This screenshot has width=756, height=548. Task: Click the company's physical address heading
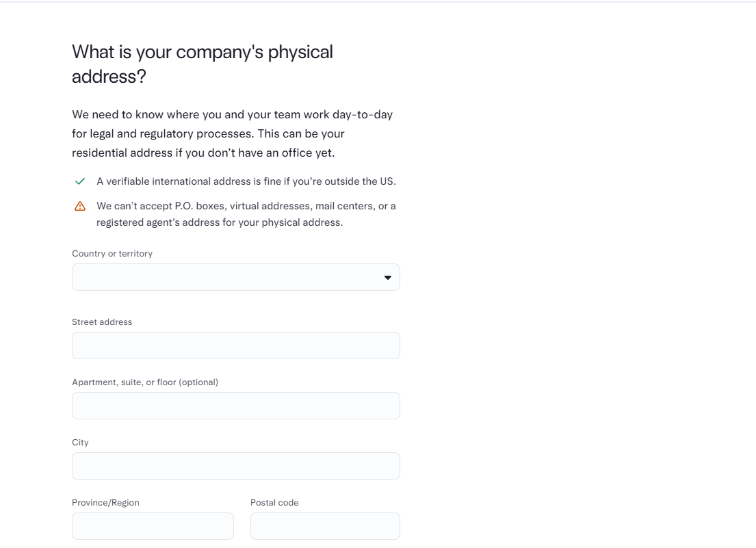pos(203,64)
